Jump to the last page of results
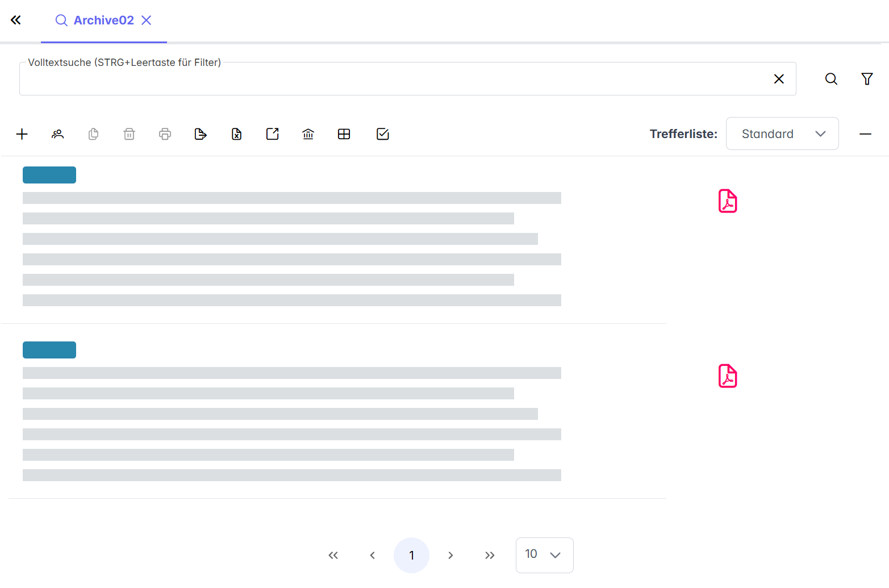Screen dimensions: 889x588 (490, 555)
